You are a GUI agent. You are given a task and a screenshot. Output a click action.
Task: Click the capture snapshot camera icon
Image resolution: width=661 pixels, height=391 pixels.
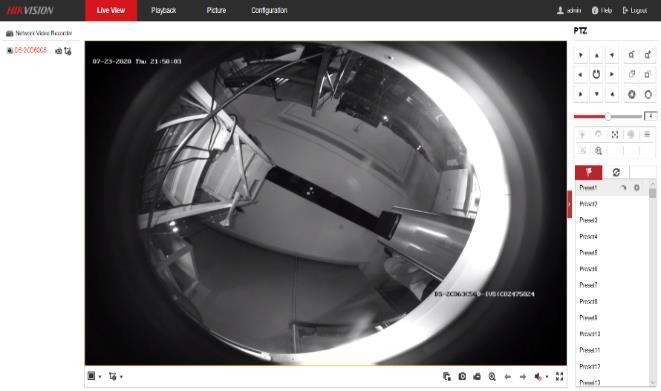pyautogui.click(x=462, y=377)
